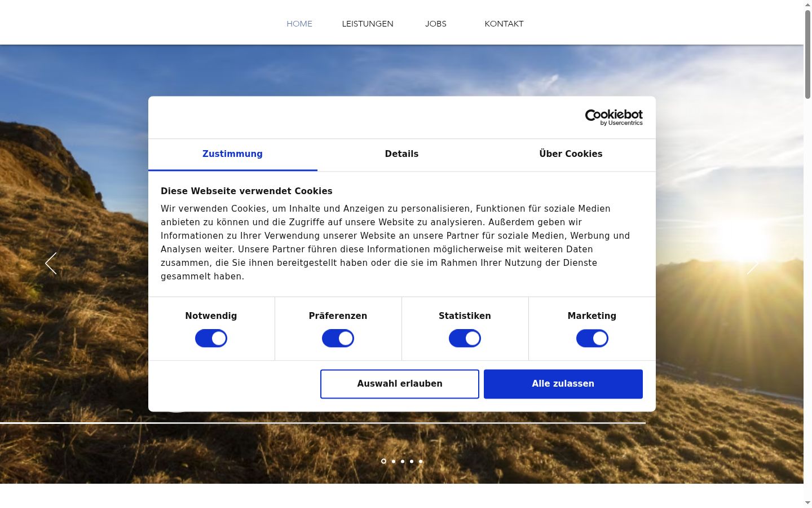812x508 pixels.
Task: Click the Auswahl erlauben button
Action: pyautogui.click(x=400, y=384)
